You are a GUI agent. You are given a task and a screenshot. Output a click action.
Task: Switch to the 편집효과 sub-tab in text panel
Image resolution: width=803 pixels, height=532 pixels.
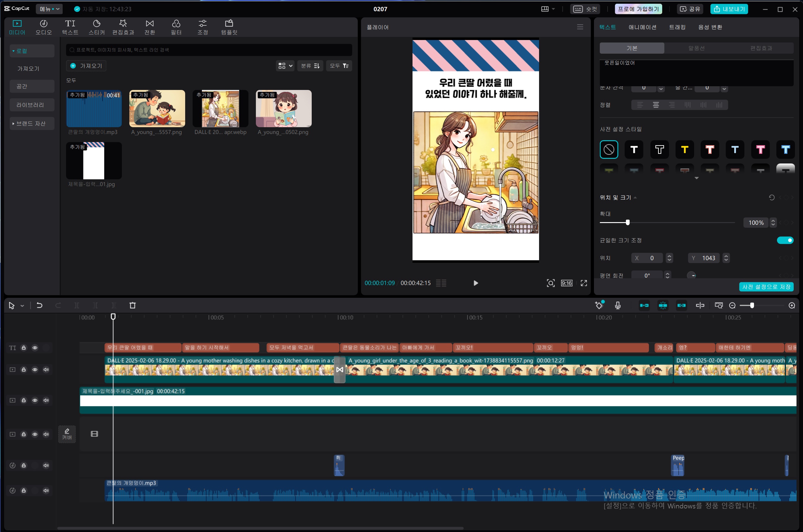click(x=761, y=48)
